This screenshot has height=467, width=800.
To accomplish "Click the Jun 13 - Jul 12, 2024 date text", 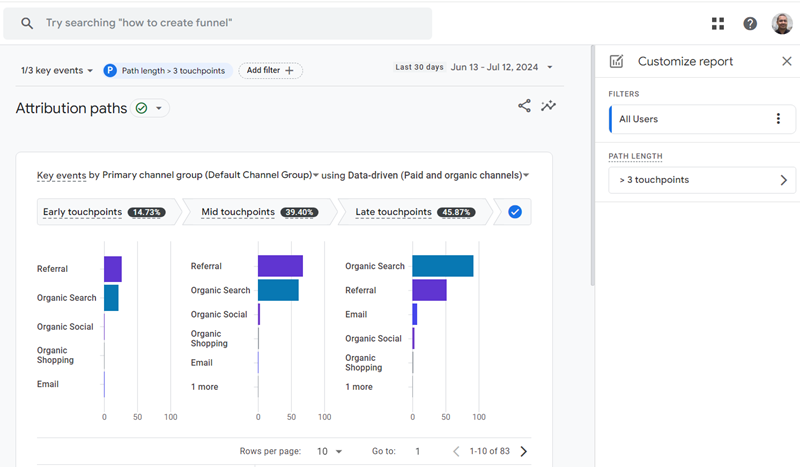I will pyautogui.click(x=494, y=67).
